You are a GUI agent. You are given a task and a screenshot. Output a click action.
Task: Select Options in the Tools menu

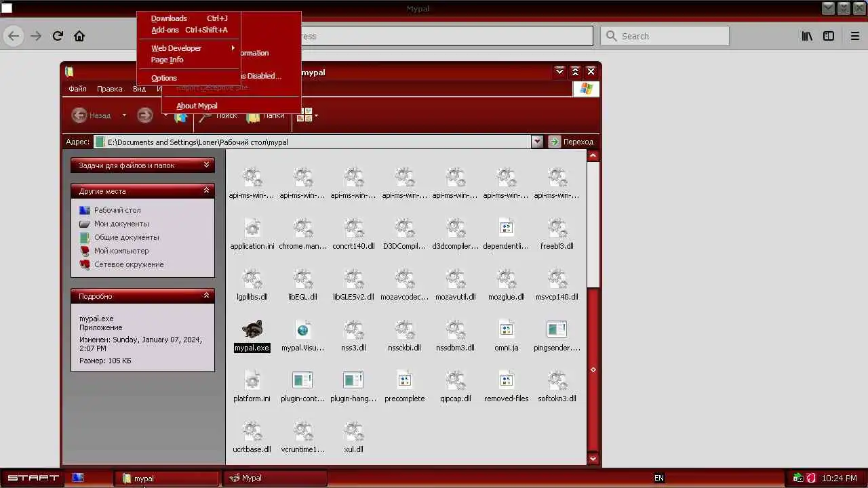(x=189, y=78)
